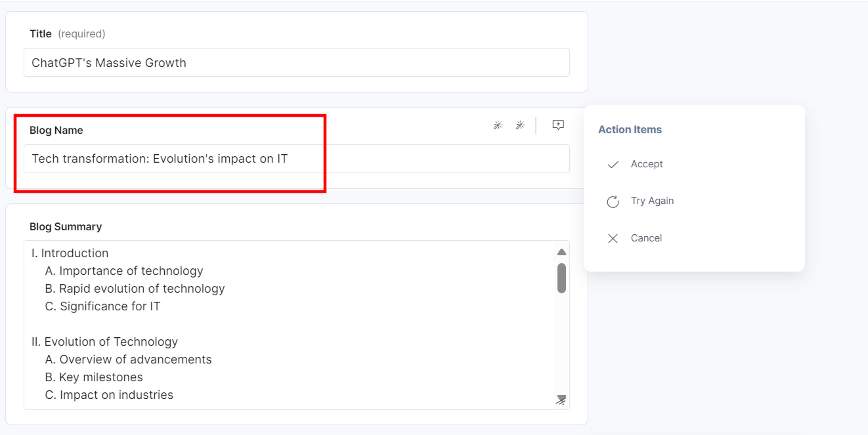The height and width of the screenshot is (435, 868).
Task: Click the 'I. Introduction' line
Action: click(70, 253)
